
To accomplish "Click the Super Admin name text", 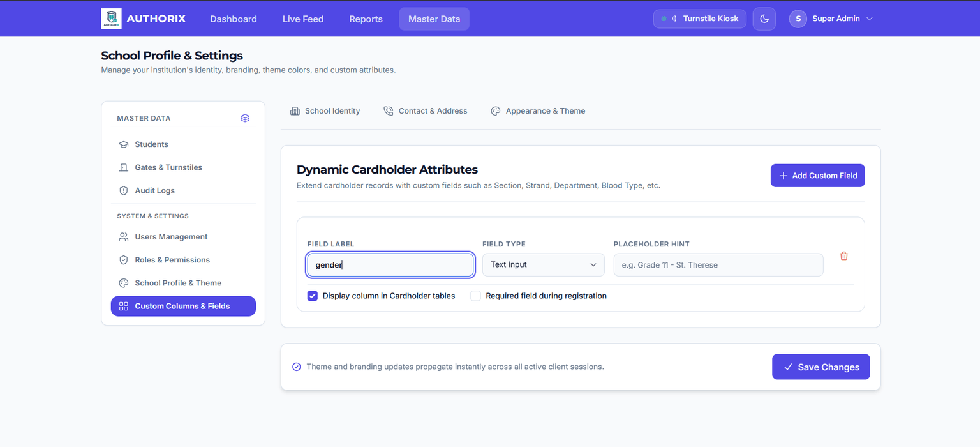I will pos(836,19).
